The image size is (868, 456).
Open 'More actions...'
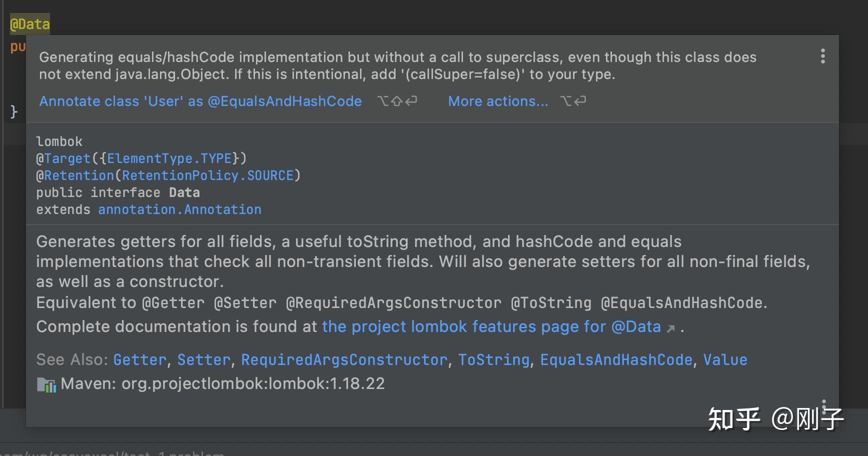497,101
